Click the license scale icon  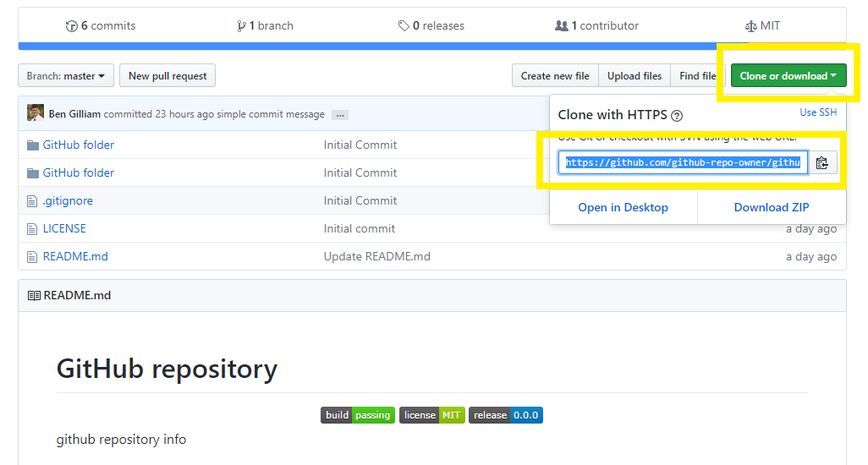[x=750, y=26]
